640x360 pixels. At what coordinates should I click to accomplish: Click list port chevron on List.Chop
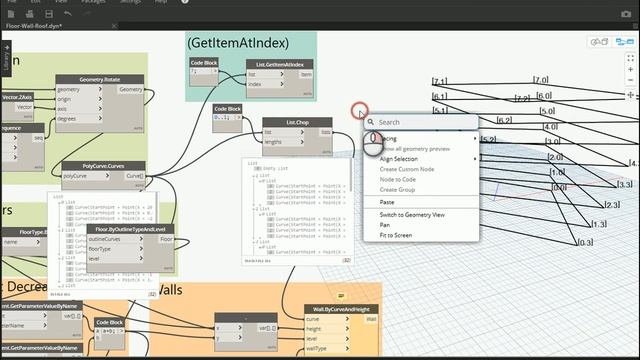(302, 132)
